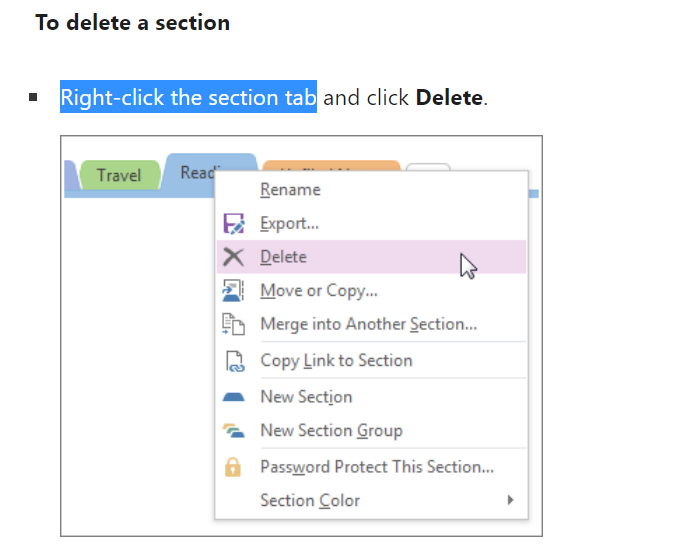Click the highlighted "Right-click the section tab" text
Viewport: 681px width, 555px height.
[188, 98]
